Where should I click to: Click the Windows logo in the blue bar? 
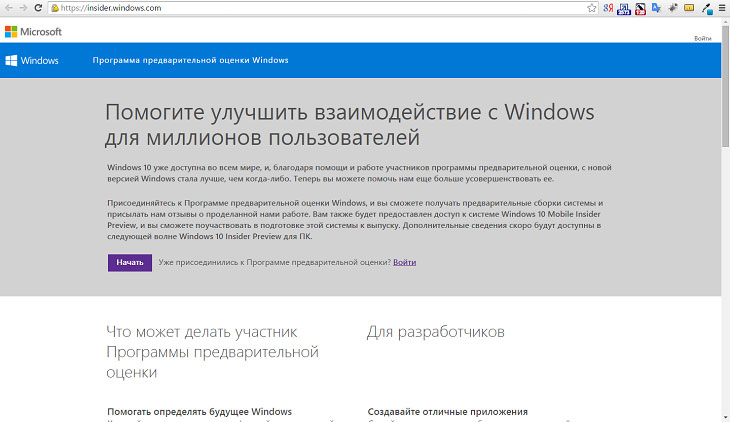pyautogui.click(x=32, y=61)
